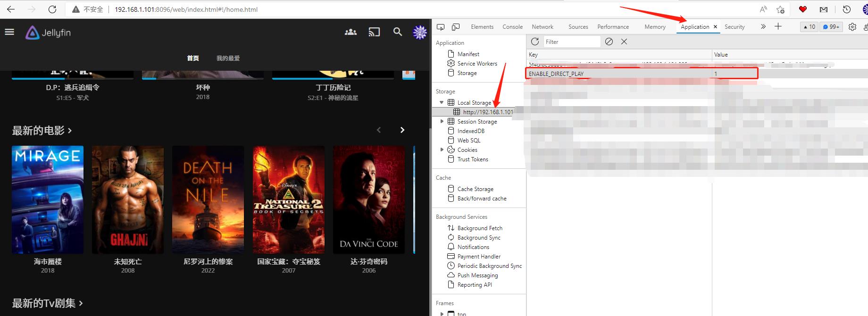
Task: Click the cast to device icon
Action: coord(374,32)
